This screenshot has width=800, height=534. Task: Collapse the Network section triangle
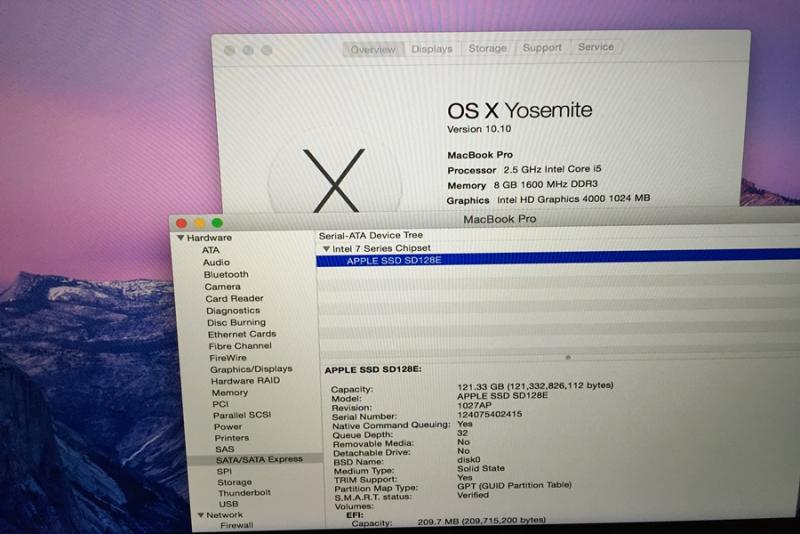201,515
